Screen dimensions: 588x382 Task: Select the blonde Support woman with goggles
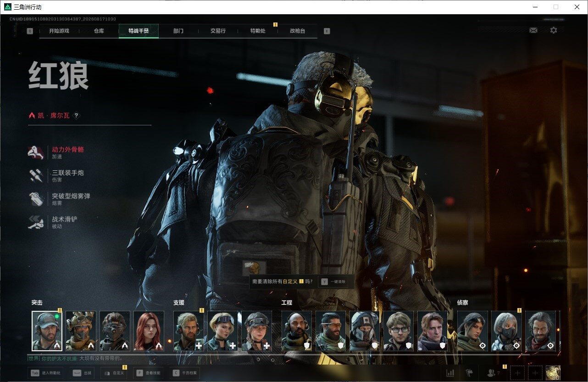pyautogui.click(x=222, y=331)
